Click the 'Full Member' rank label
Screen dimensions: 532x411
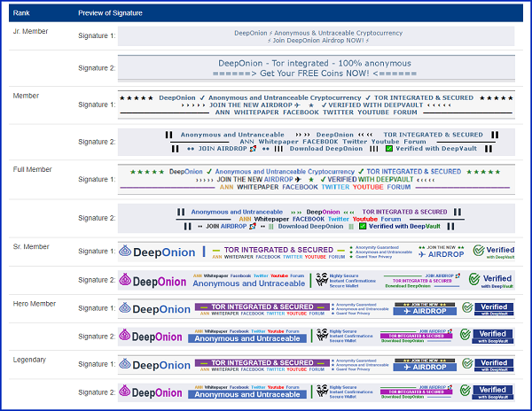pyautogui.click(x=32, y=169)
